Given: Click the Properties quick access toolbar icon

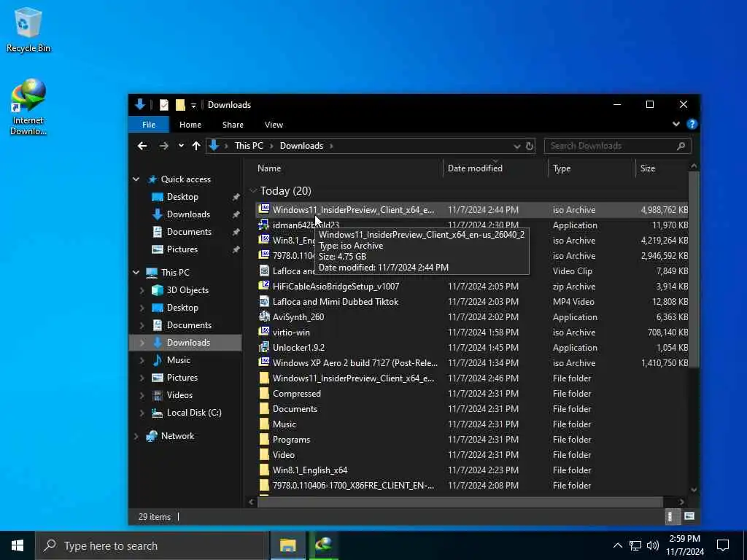Looking at the screenshot, I should [x=164, y=105].
